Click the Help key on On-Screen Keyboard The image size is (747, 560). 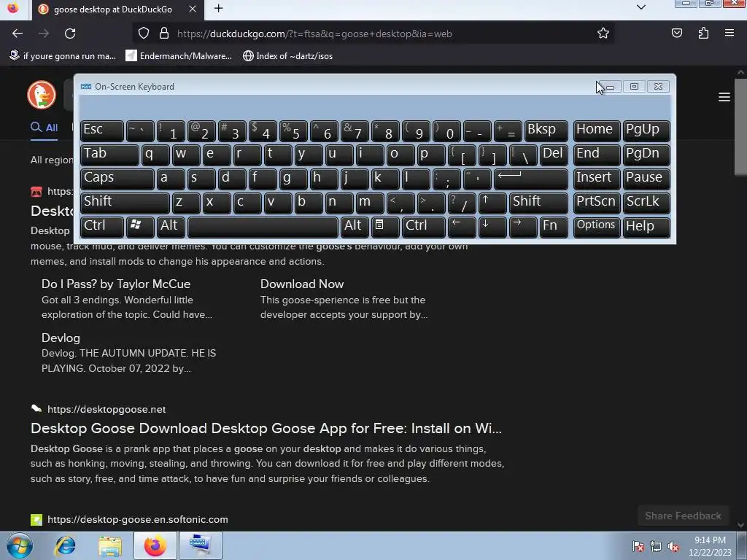click(646, 227)
